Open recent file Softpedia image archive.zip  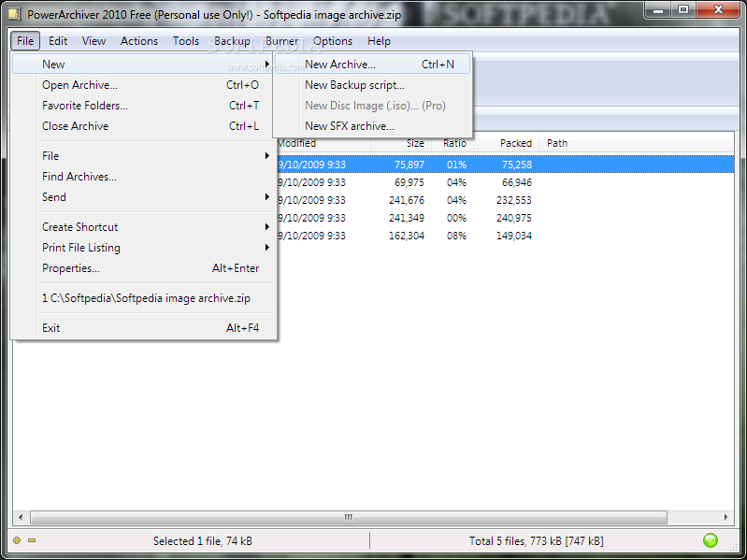[x=142, y=298]
